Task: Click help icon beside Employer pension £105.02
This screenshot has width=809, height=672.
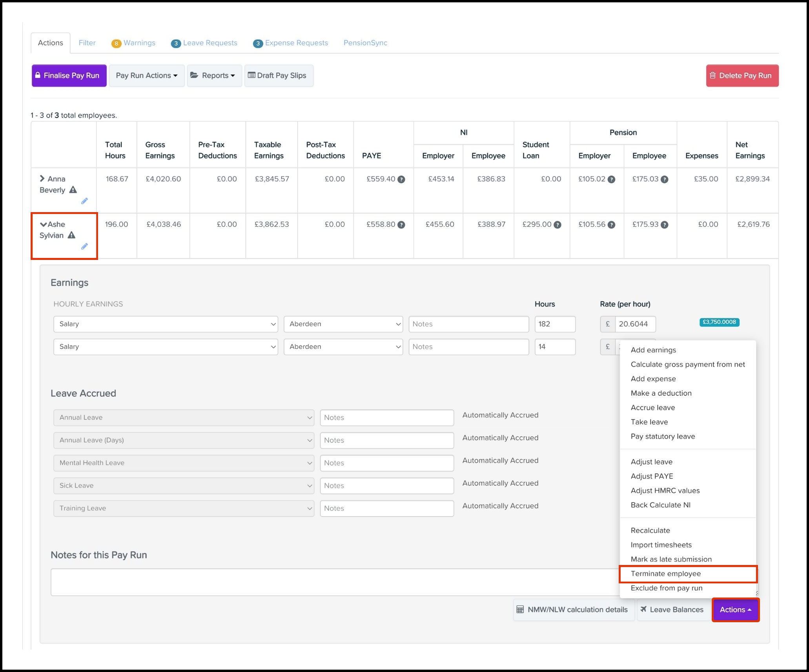Action: [611, 180]
